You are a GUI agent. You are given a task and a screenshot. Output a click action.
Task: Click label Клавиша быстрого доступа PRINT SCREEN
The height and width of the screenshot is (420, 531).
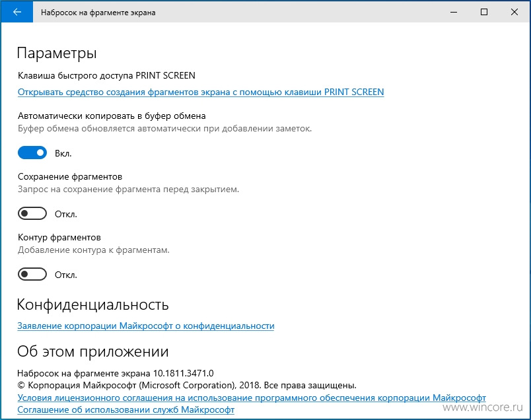[106, 75]
